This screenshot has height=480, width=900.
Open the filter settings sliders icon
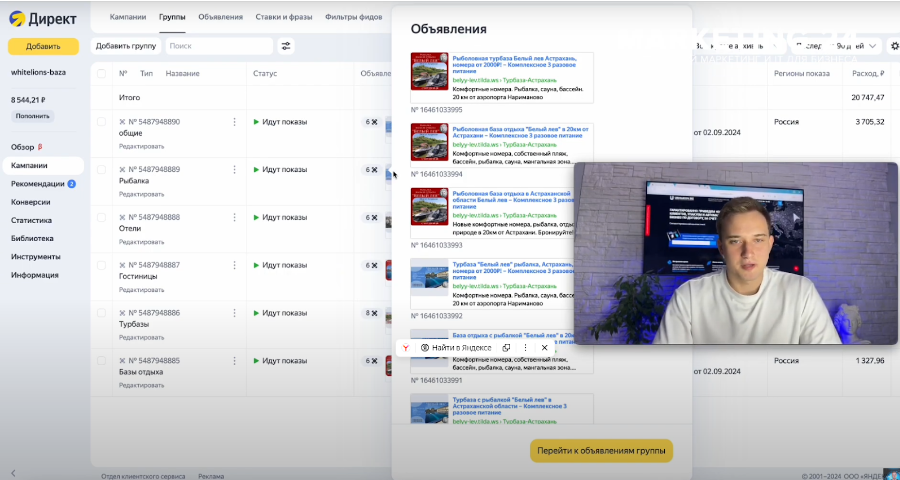[x=285, y=46]
